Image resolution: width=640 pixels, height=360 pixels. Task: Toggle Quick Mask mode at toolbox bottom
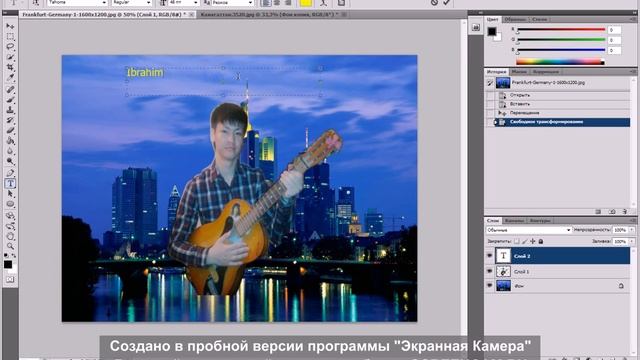pyautogui.click(x=10, y=280)
